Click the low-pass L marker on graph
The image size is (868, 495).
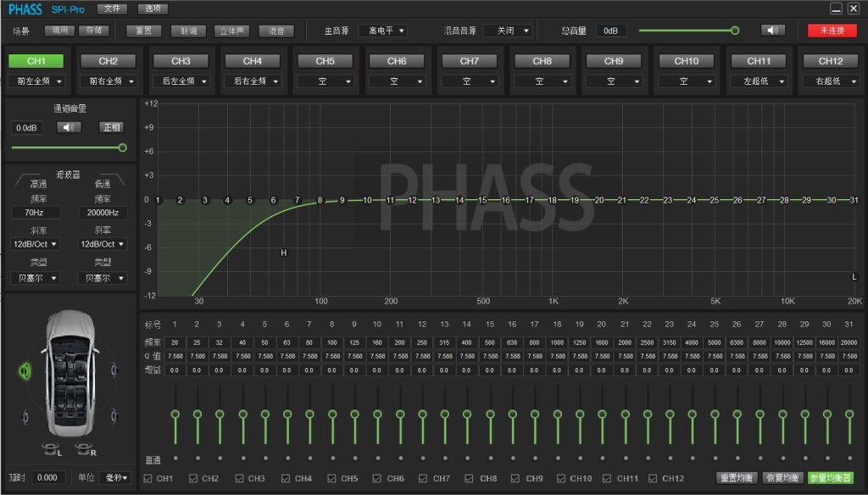point(854,277)
